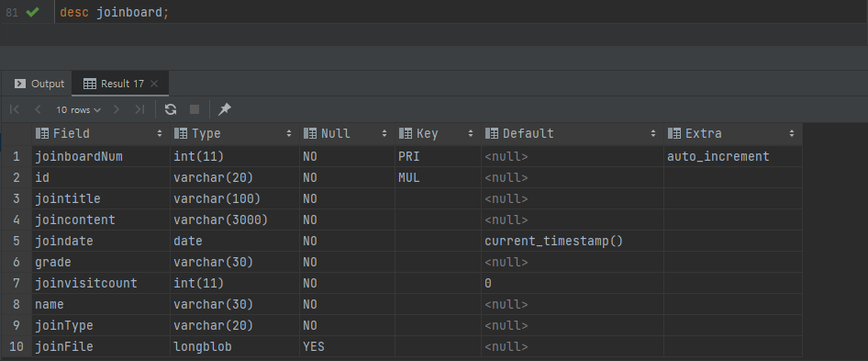
Task: Close the Result 17 tab
Action: click(154, 84)
